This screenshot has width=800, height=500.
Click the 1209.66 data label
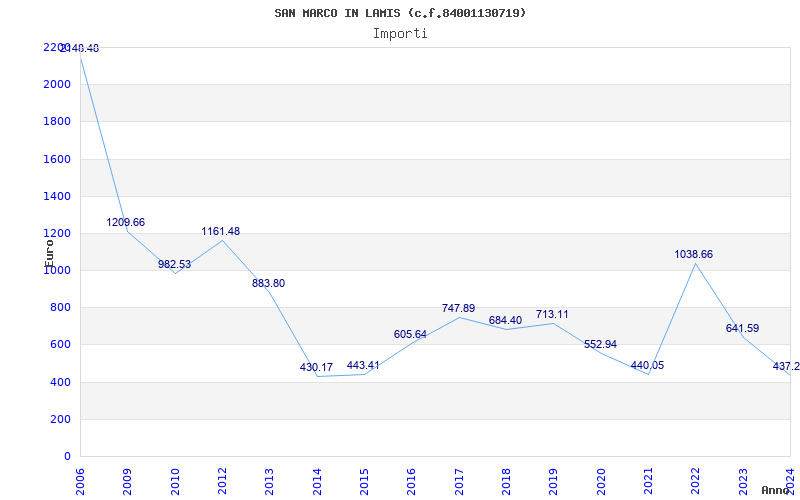click(126, 222)
